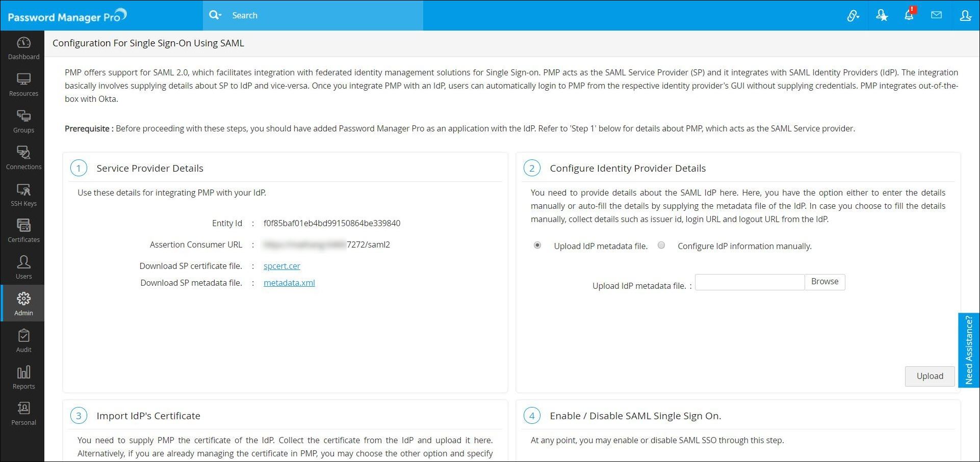Viewport: 980px width, 462px height.
Task: Open the user profile icon at the top right
Action: [x=965, y=16]
